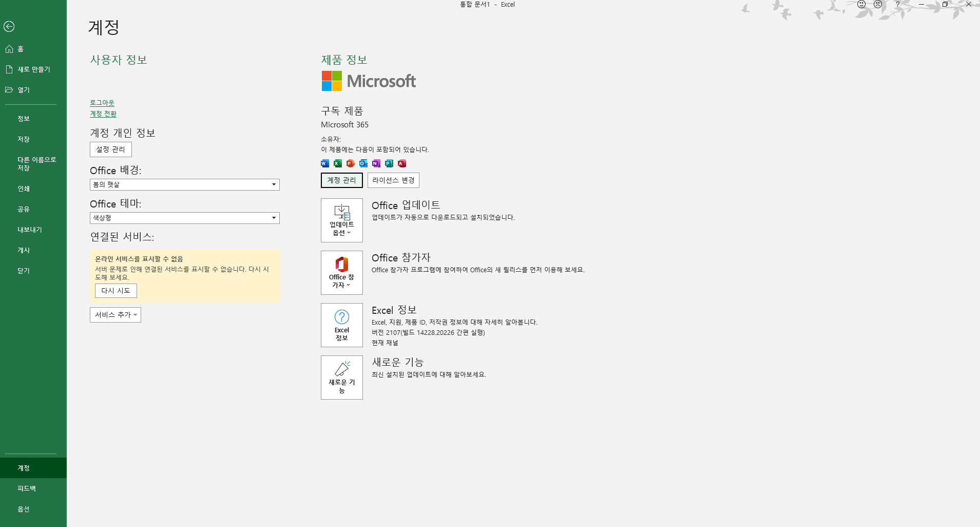Open the Excel 정보 question-mark tile

(x=342, y=325)
